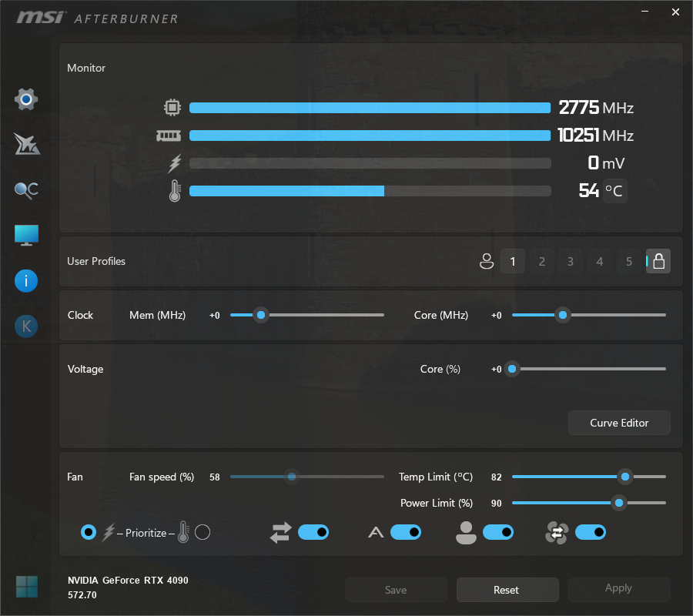Select user profile 3
Viewport: 693px width, 616px height.
(x=571, y=261)
